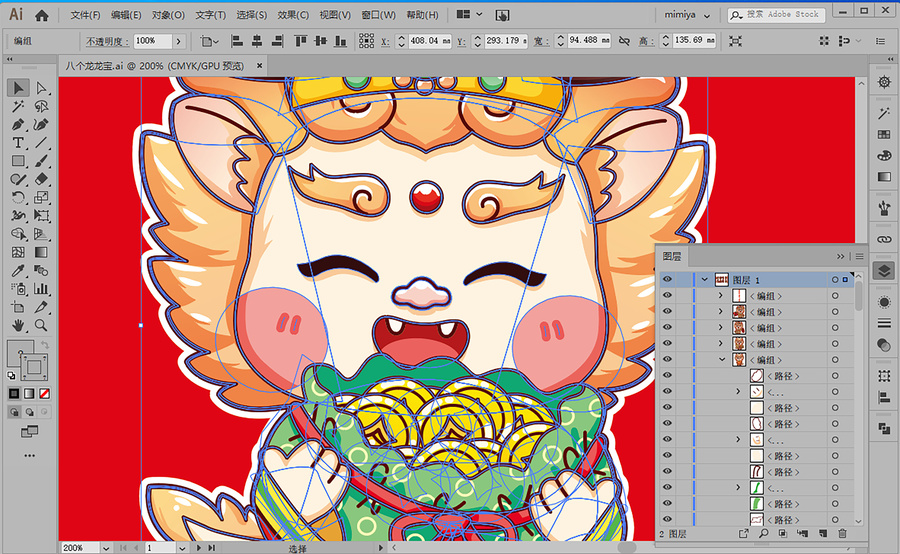900x554 pixels.
Task: Hide the 图层 1 layer via eye icon
Action: click(x=667, y=280)
